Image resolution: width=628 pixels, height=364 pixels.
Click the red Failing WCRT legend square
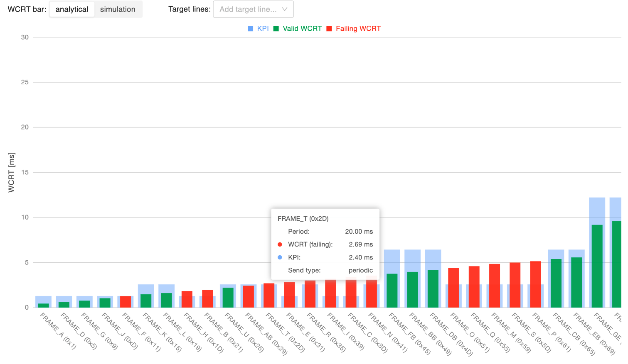click(x=329, y=29)
